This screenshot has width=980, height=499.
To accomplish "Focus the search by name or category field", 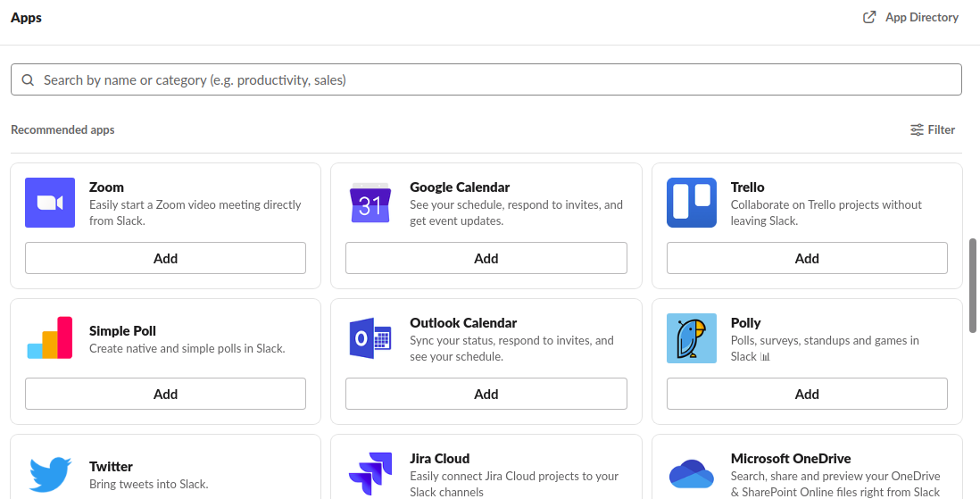I will coord(486,79).
